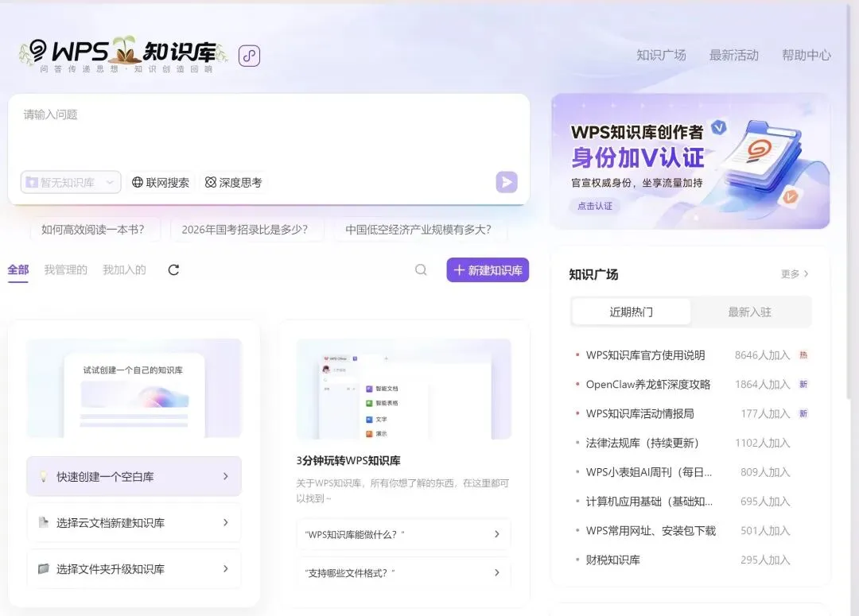Switch to the 全部 tab
Screen dimensions: 859x616
pos(18,269)
